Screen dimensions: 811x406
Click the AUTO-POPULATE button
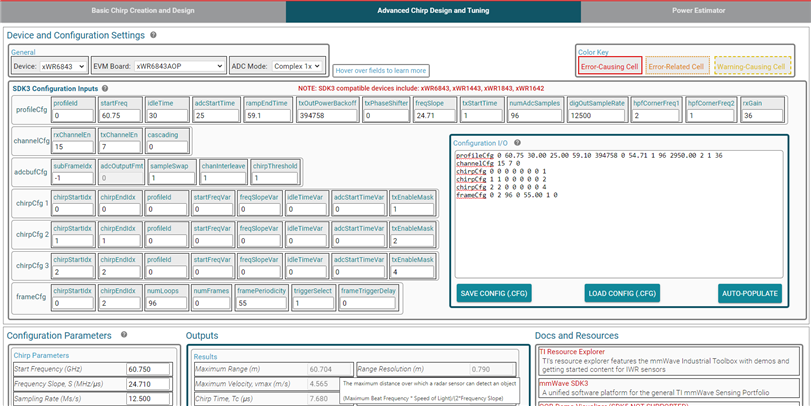pyautogui.click(x=750, y=293)
